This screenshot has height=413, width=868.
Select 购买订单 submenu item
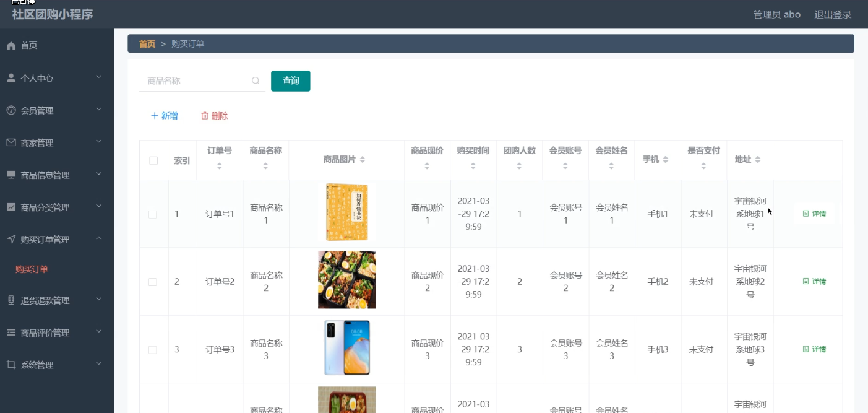pos(32,269)
